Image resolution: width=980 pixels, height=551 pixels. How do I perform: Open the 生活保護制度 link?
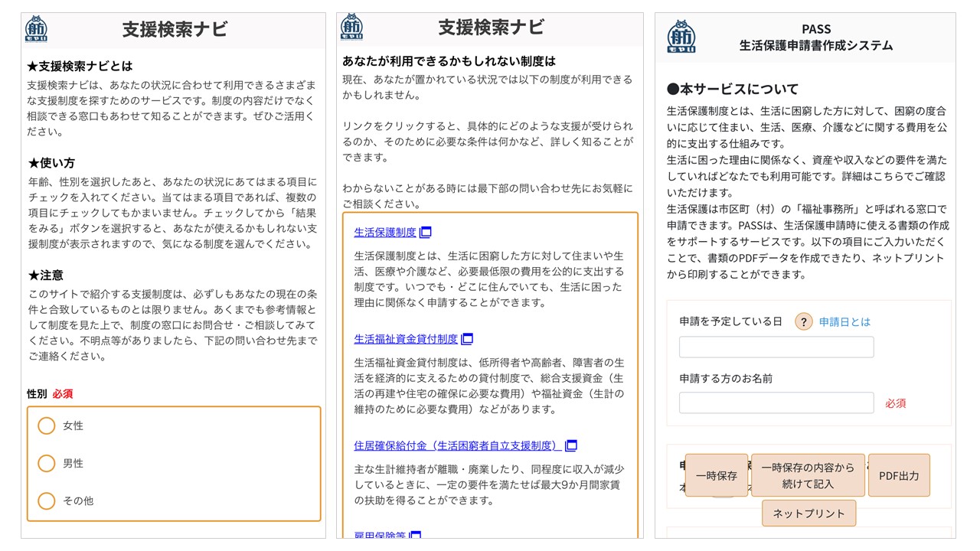[x=385, y=232]
